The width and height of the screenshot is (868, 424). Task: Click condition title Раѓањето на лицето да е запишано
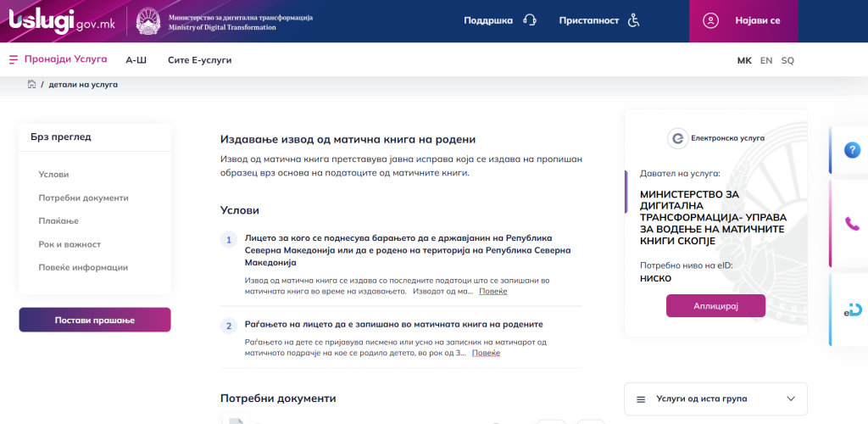(393, 324)
